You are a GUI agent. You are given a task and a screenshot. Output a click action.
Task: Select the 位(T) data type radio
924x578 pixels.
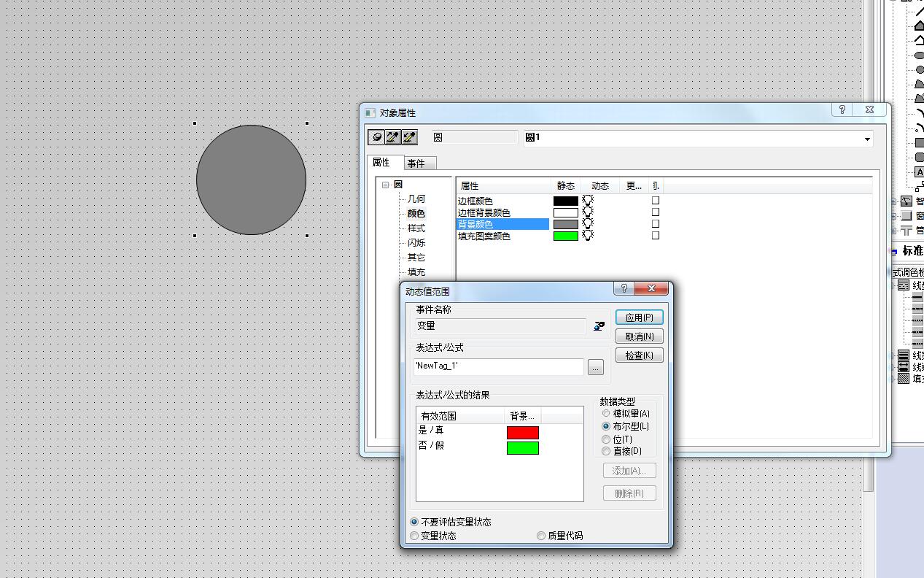(606, 439)
